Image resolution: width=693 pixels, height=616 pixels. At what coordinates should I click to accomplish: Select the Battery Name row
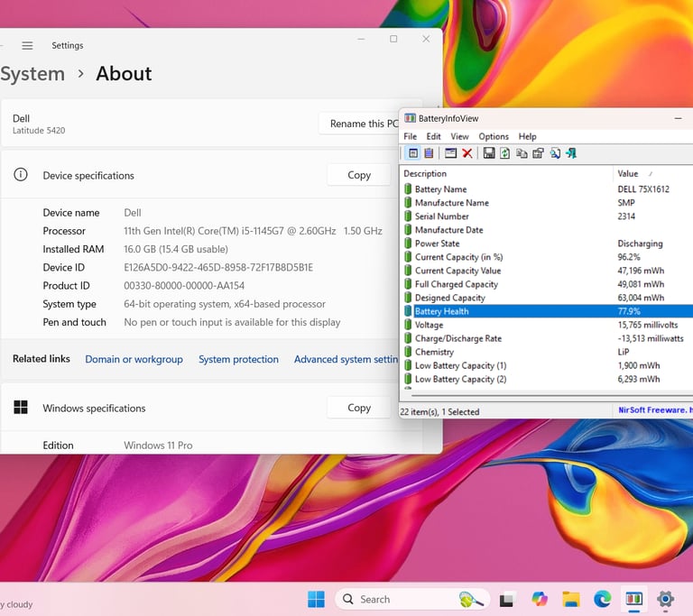coord(547,189)
